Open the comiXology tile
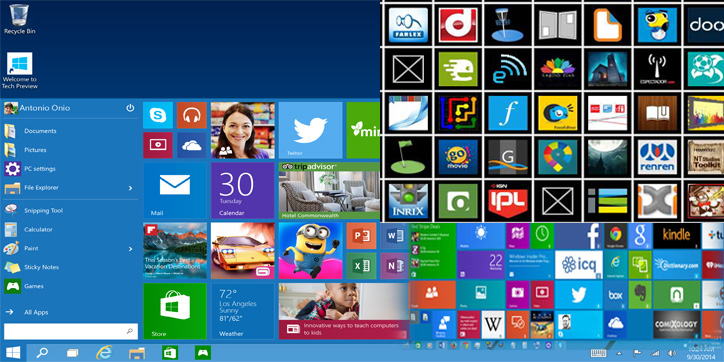Image resolution: width=724 pixels, height=362 pixels. 677,325
